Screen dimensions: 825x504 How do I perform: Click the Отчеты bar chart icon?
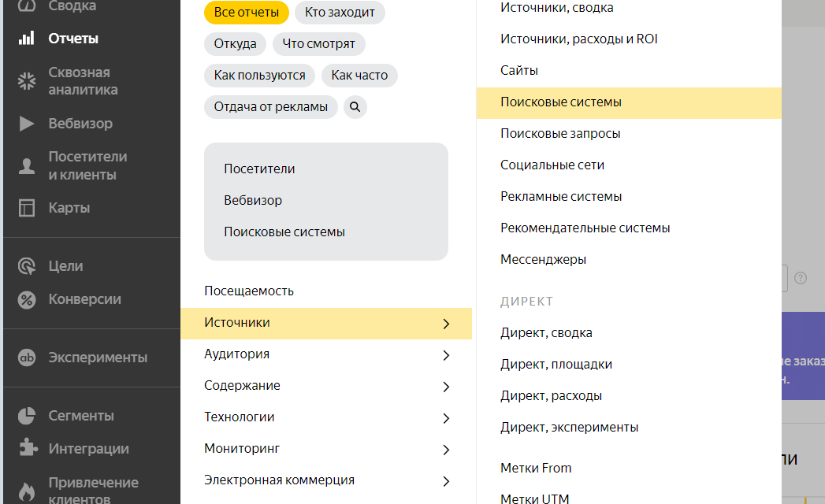[27, 39]
